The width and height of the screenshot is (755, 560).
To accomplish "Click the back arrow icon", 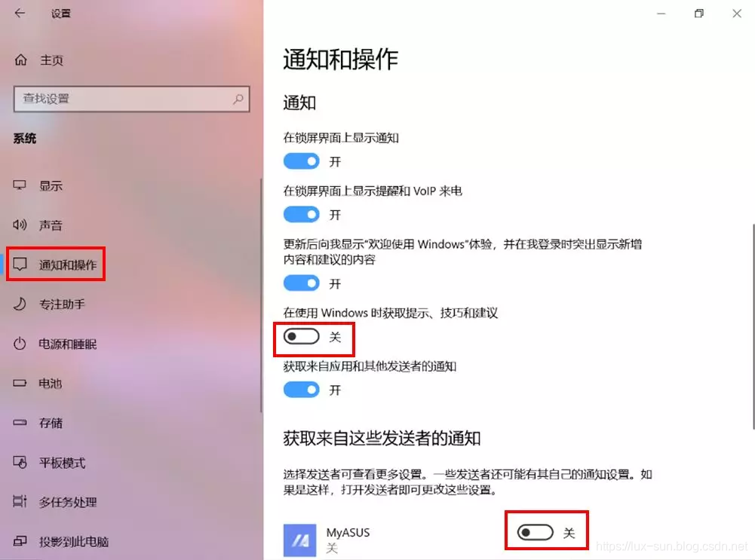I will coord(20,13).
